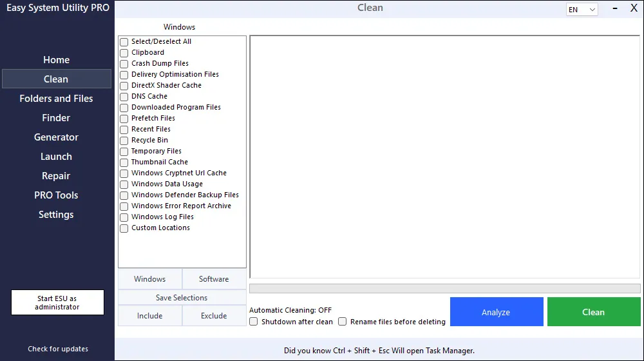Click the blue Analyze button
This screenshot has width=644, height=361.
pos(497,311)
